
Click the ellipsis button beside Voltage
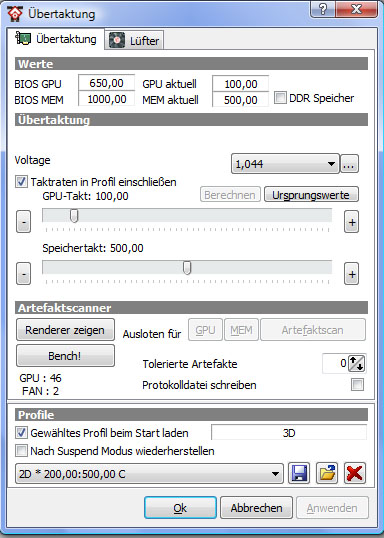click(349, 164)
